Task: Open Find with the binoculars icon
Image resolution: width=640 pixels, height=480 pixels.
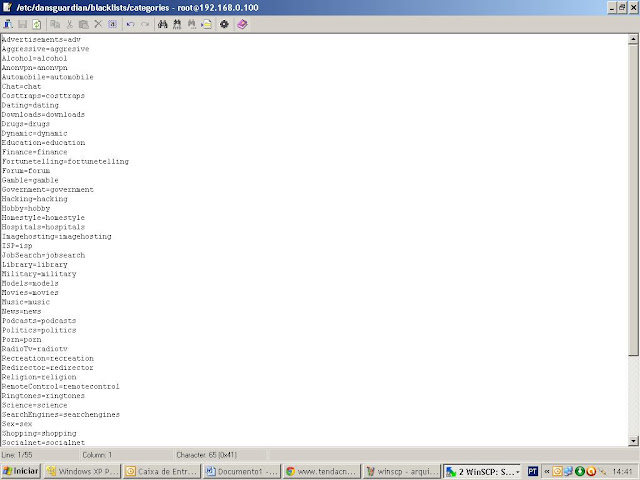Action: (x=162, y=24)
